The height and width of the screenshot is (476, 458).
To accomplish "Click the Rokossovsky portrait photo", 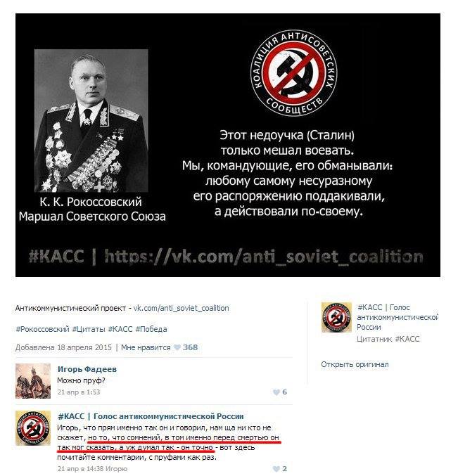I will [x=91, y=120].
